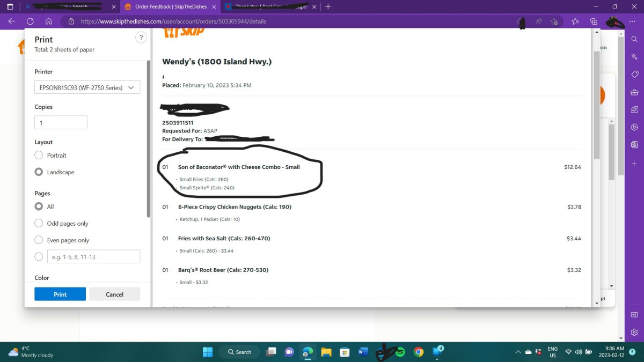Open Edge sidebar settings gear
This screenshot has height=362, width=644.
pos(634,333)
